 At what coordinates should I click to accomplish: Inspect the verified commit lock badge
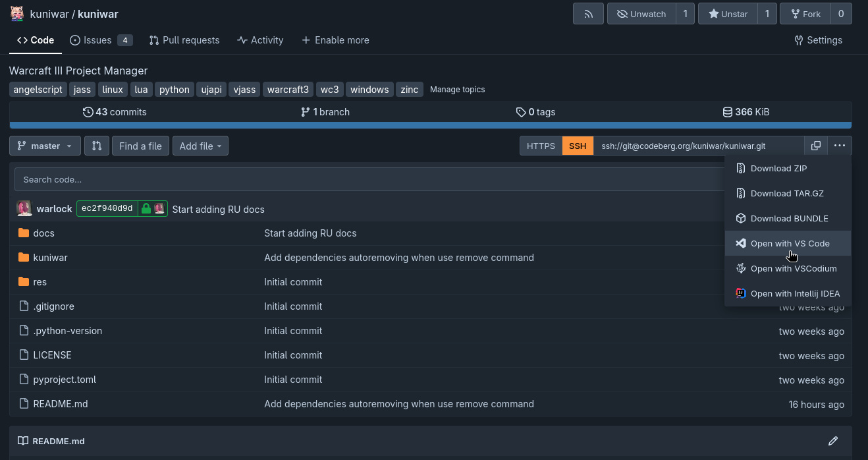point(145,209)
